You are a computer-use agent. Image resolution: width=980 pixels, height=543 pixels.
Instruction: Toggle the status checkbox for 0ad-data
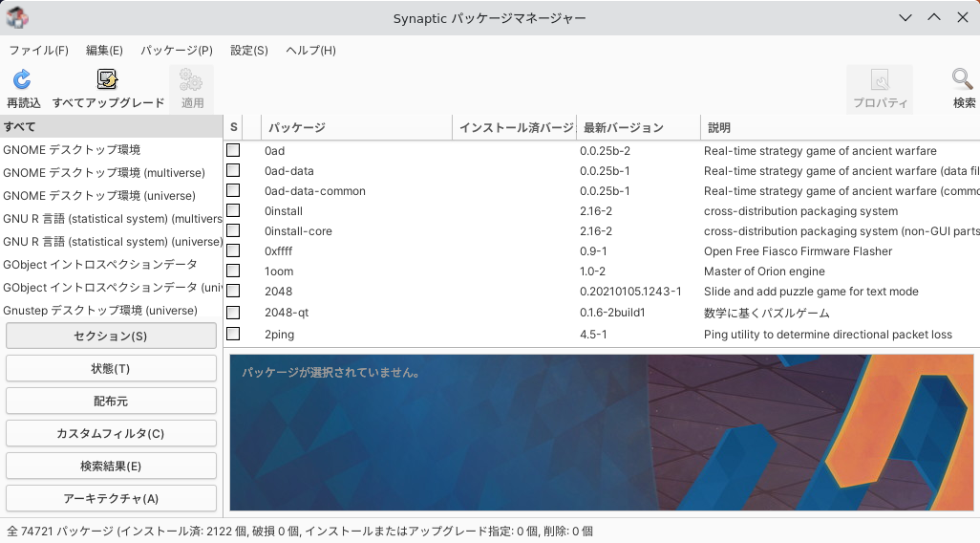point(233,170)
